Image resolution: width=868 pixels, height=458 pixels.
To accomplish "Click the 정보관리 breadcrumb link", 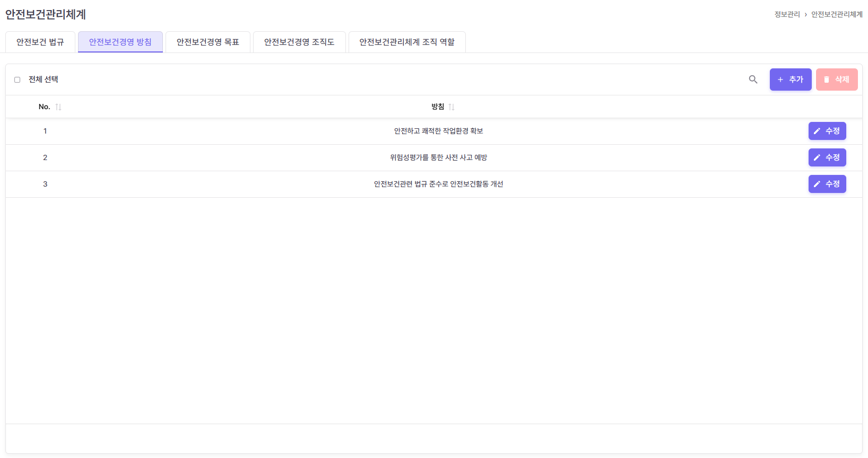I will (787, 14).
